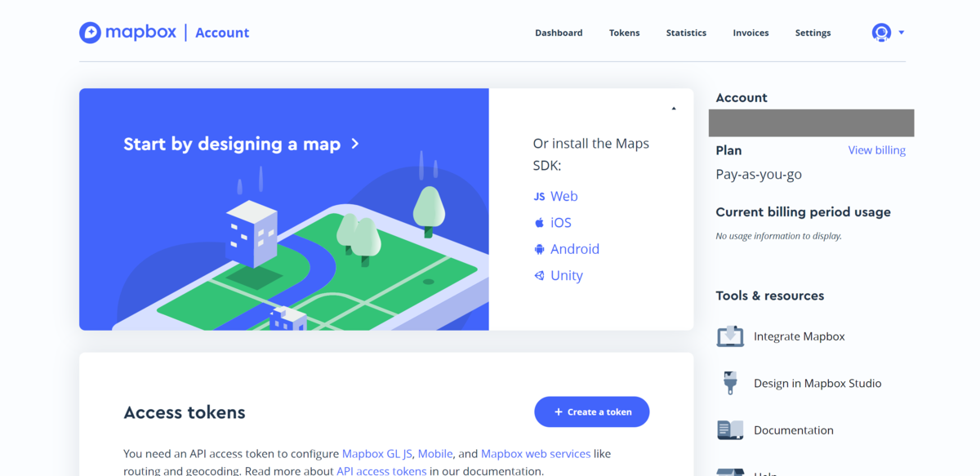Open the Tokens page
Image resolution: width=980 pixels, height=476 pixels.
(x=624, y=33)
